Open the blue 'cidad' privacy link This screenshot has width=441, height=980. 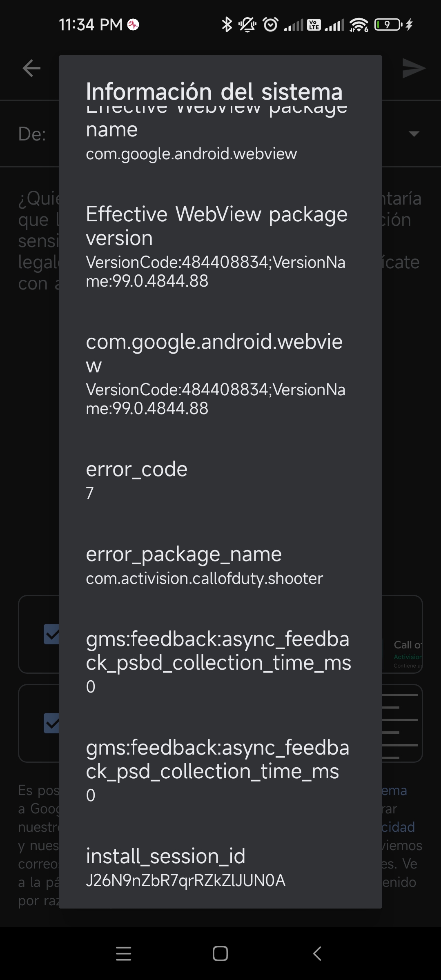(x=399, y=827)
